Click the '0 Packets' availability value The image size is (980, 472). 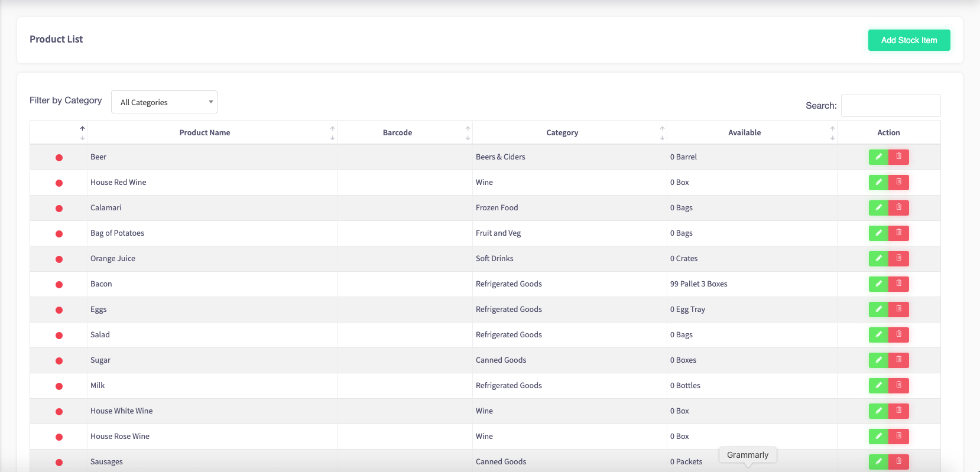click(686, 461)
